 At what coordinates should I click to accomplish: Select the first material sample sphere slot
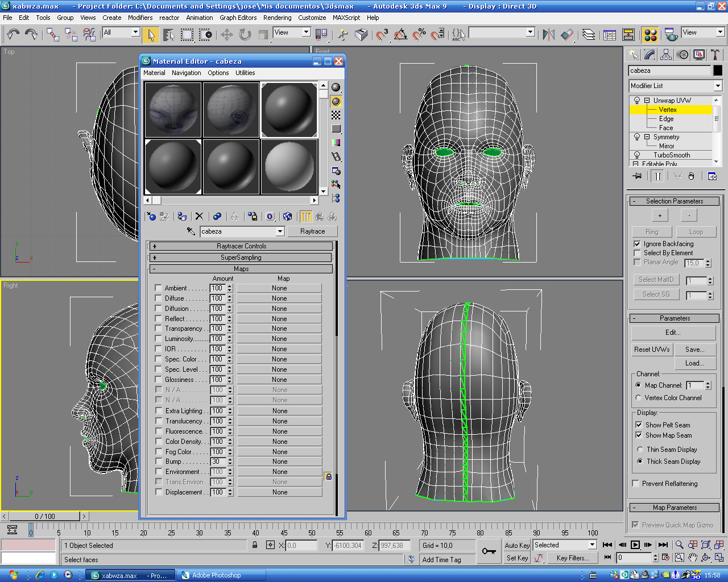coord(173,110)
